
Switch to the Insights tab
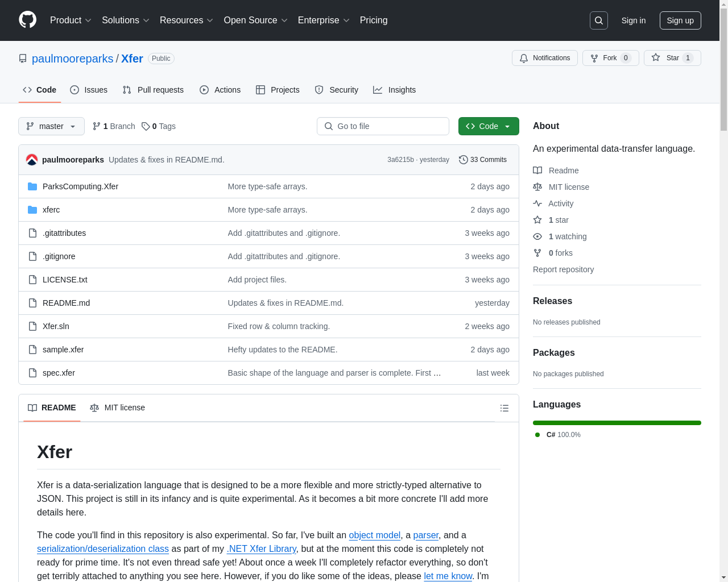coord(395,90)
